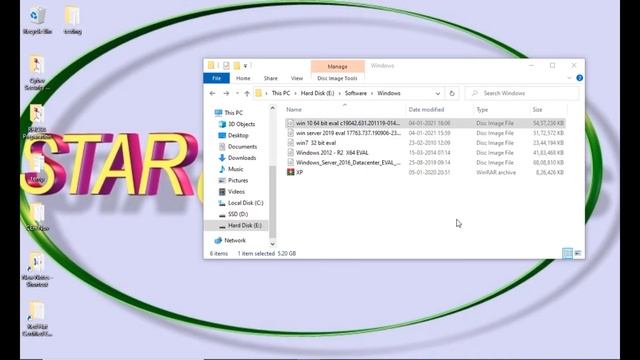Click This PC in address breadcrumb
Image resolution: width=640 pixels, height=360 pixels.
[x=281, y=93]
